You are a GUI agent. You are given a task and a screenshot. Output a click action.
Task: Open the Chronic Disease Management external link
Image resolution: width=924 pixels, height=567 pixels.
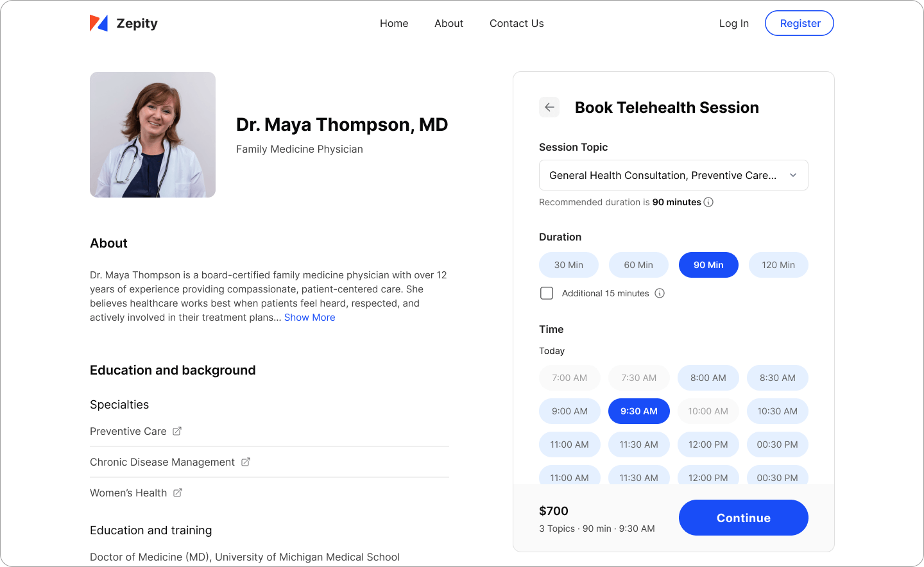[246, 461]
